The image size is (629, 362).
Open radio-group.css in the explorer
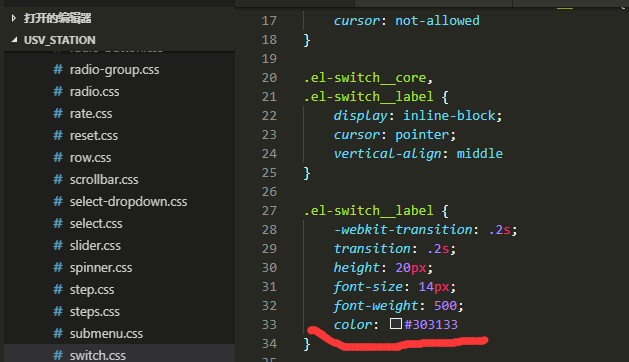click(114, 70)
